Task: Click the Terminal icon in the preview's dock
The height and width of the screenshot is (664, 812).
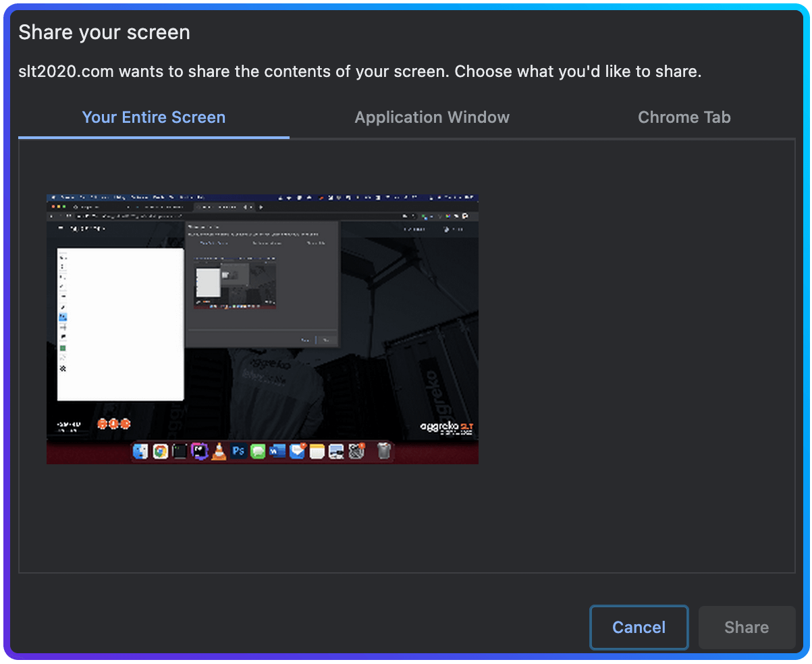Action: (x=179, y=451)
